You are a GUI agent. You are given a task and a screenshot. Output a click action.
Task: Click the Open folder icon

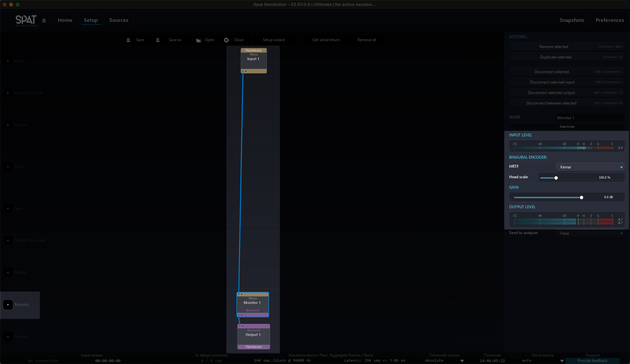click(x=198, y=40)
